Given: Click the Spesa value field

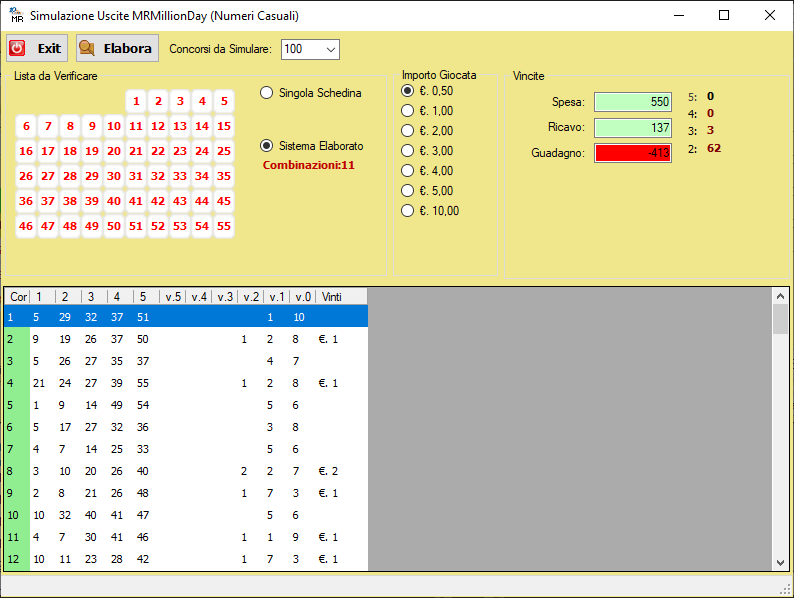Looking at the screenshot, I should pyautogui.click(x=633, y=102).
